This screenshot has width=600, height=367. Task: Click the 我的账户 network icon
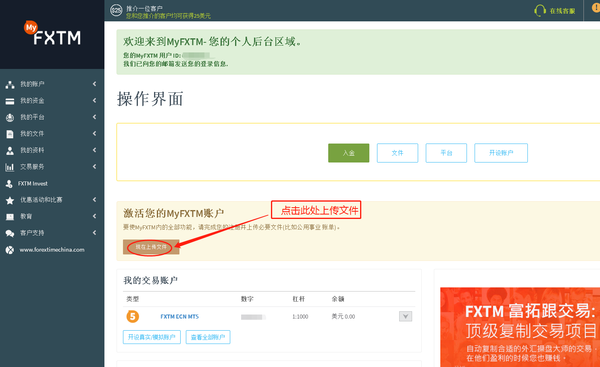(x=10, y=84)
